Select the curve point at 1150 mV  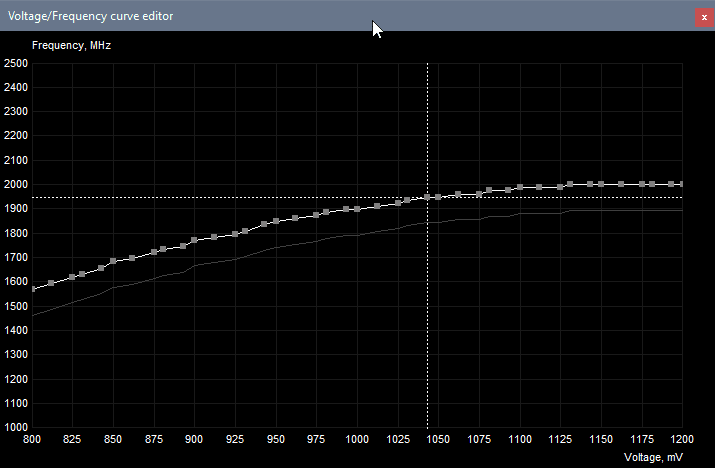601,184
